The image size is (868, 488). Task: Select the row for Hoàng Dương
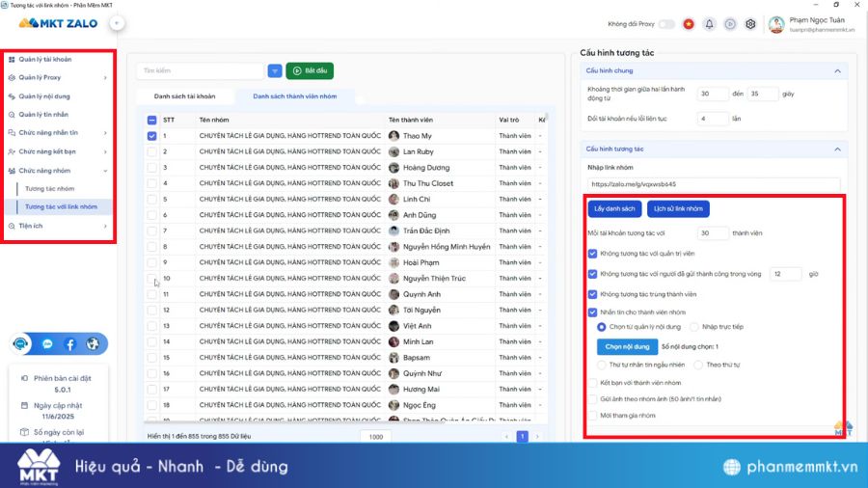[x=343, y=167]
